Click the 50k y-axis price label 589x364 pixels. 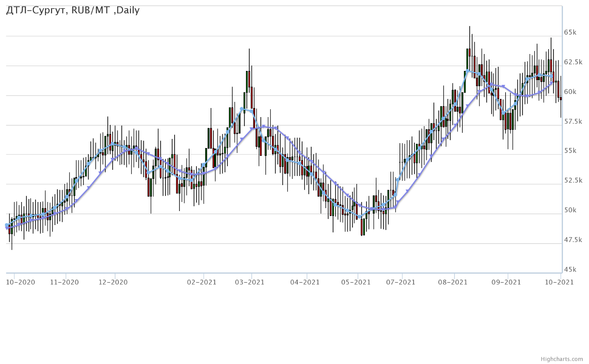(570, 210)
